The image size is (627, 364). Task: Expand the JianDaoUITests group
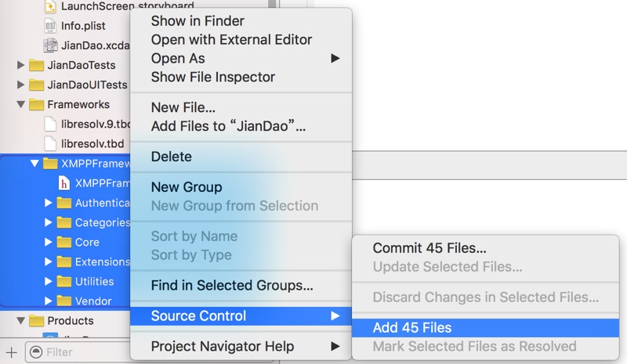click(x=20, y=85)
